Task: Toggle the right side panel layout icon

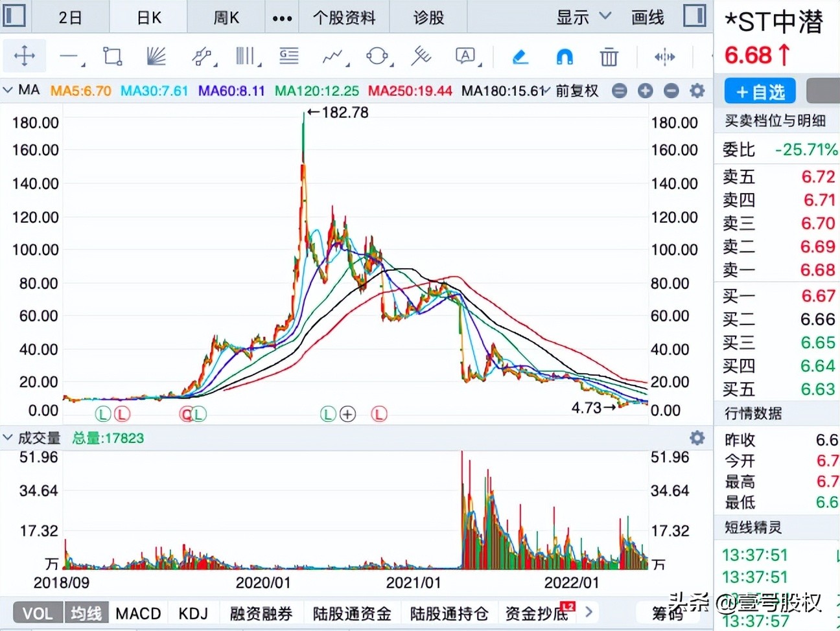Action: point(694,17)
